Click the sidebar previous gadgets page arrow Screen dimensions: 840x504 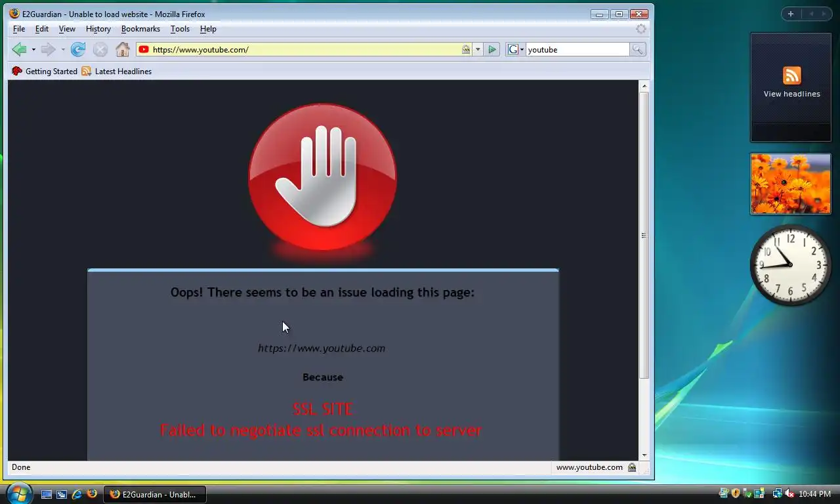[x=810, y=14]
